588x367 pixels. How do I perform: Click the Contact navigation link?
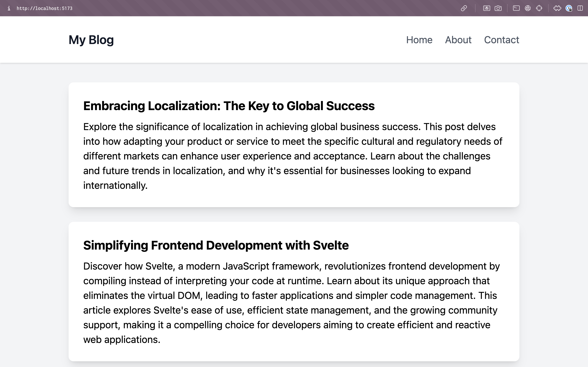[x=501, y=40]
